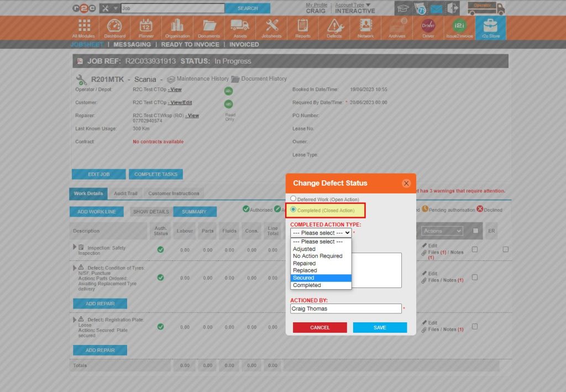This screenshot has width=566, height=392.
Task: Open the All Modules grid icon
Action: click(x=83, y=28)
